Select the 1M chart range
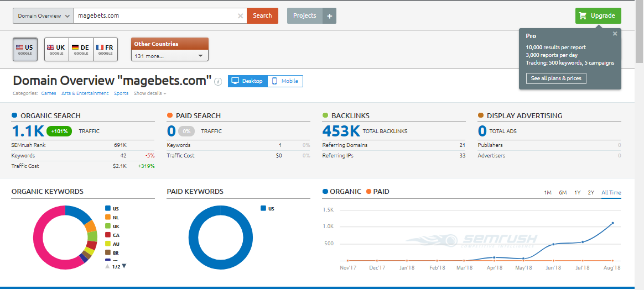 click(548, 192)
